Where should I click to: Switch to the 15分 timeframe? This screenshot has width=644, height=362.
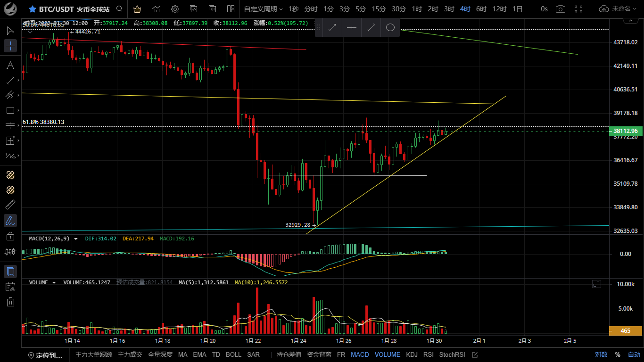[379, 9]
